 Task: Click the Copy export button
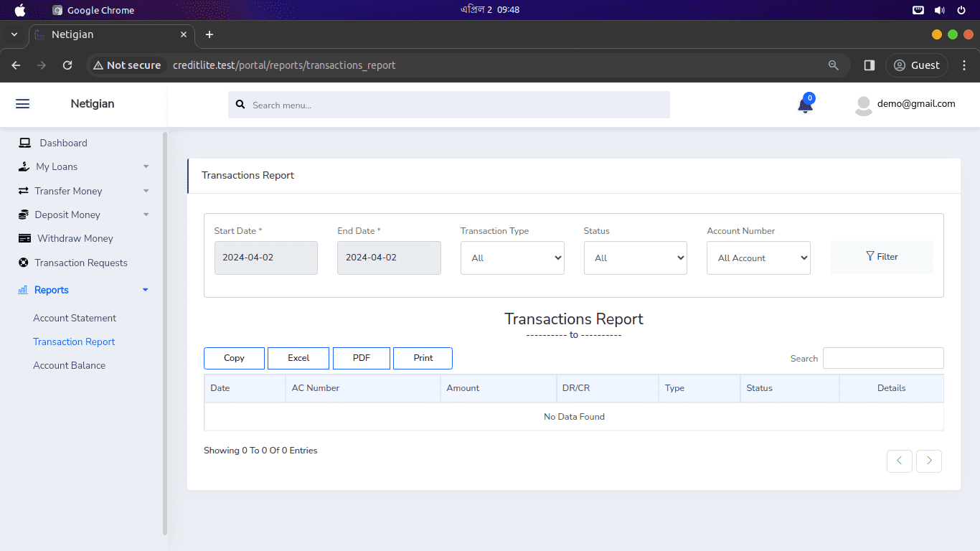click(234, 358)
